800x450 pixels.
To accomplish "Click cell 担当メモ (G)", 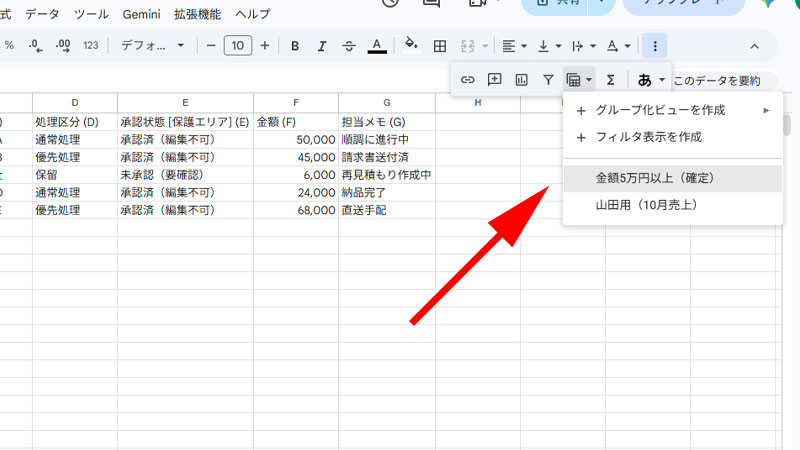I will (x=387, y=122).
